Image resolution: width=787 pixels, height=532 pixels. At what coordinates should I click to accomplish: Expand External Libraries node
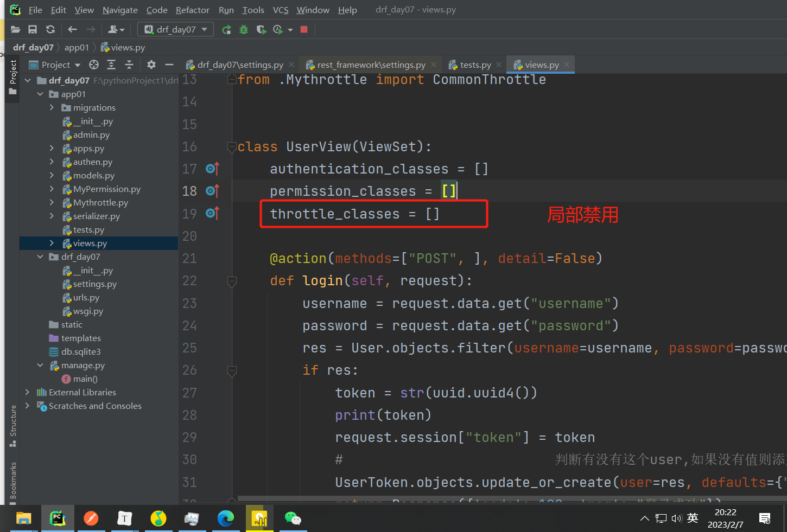tap(28, 392)
